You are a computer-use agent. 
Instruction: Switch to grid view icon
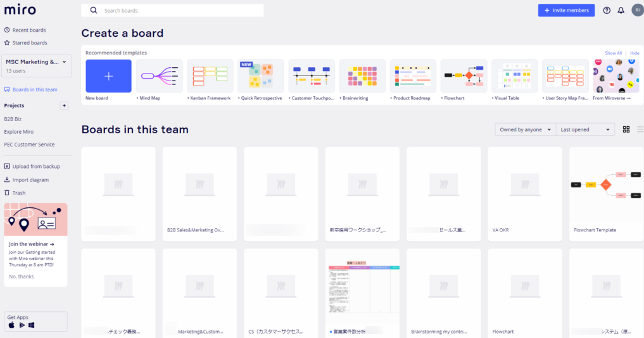(626, 129)
